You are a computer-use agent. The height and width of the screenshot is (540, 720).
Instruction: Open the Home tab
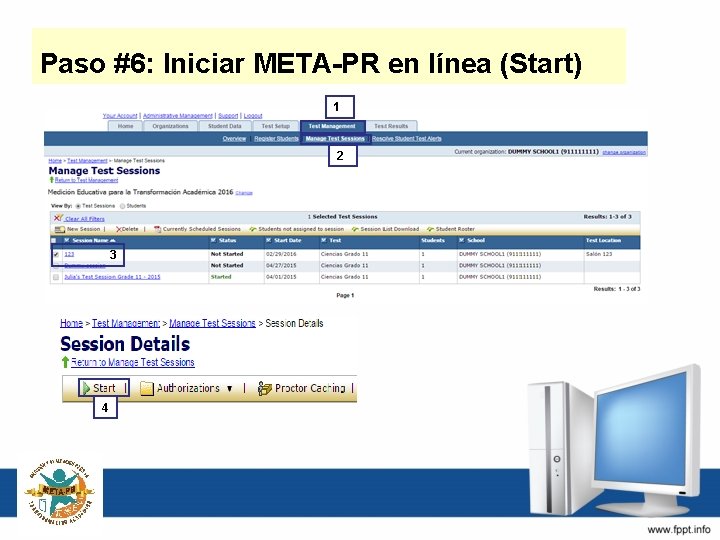(x=125, y=126)
